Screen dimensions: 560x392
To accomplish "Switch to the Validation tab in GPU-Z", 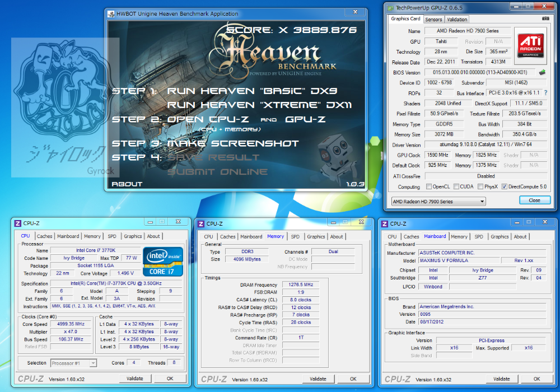I will point(457,20).
